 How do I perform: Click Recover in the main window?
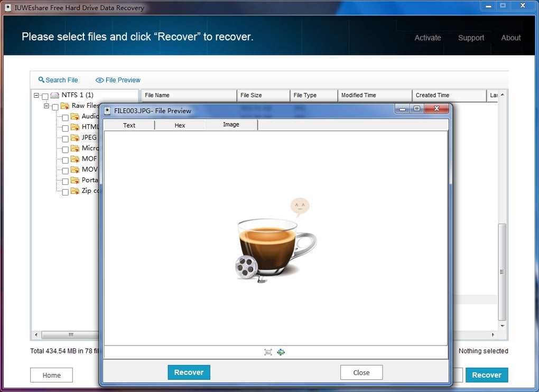click(x=487, y=375)
